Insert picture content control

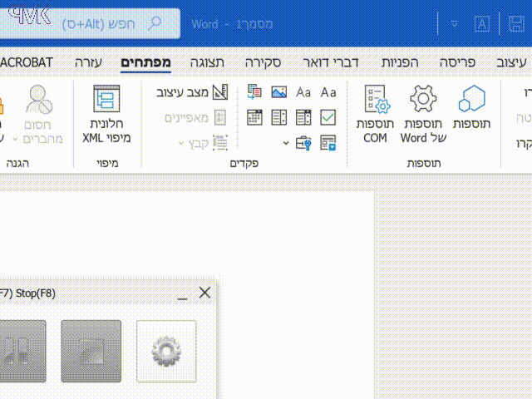(279, 92)
